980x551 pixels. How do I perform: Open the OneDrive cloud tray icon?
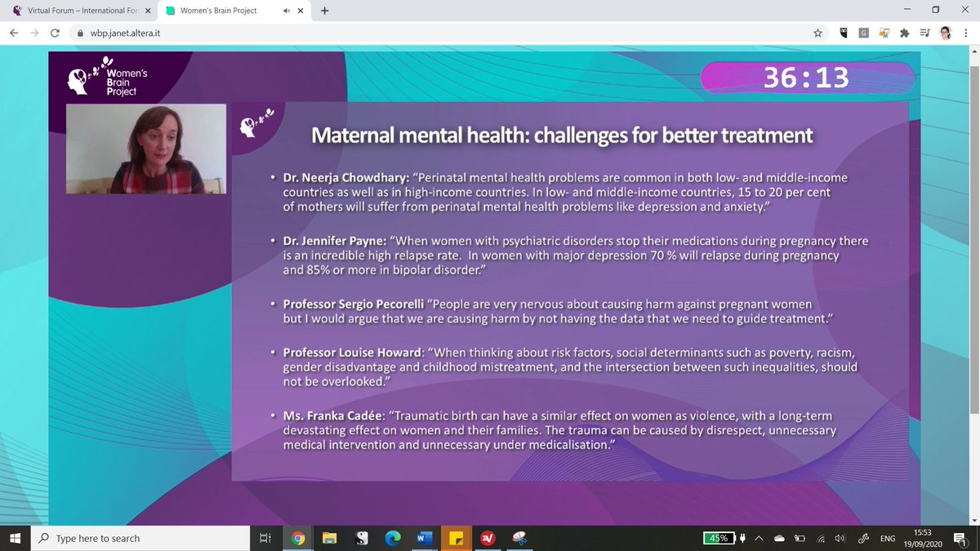pyautogui.click(x=779, y=538)
